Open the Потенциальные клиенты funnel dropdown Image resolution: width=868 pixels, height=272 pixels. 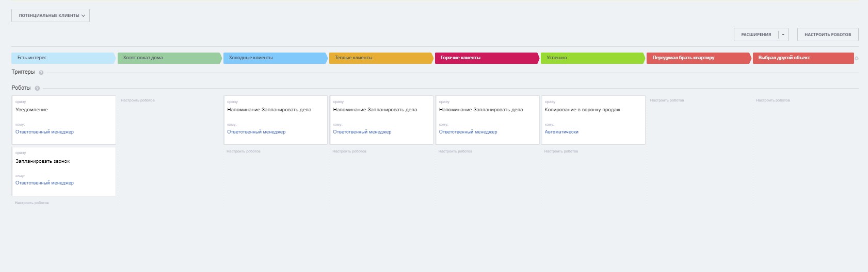coord(51,15)
